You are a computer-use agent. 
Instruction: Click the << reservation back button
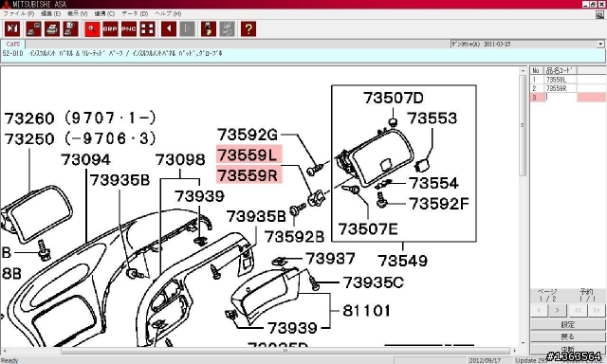tap(578, 310)
